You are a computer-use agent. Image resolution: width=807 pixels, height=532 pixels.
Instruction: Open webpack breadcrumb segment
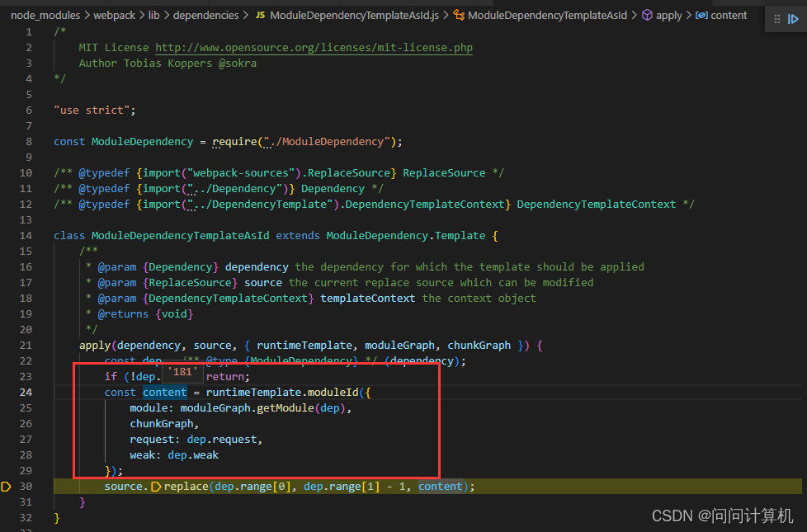tap(114, 16)
